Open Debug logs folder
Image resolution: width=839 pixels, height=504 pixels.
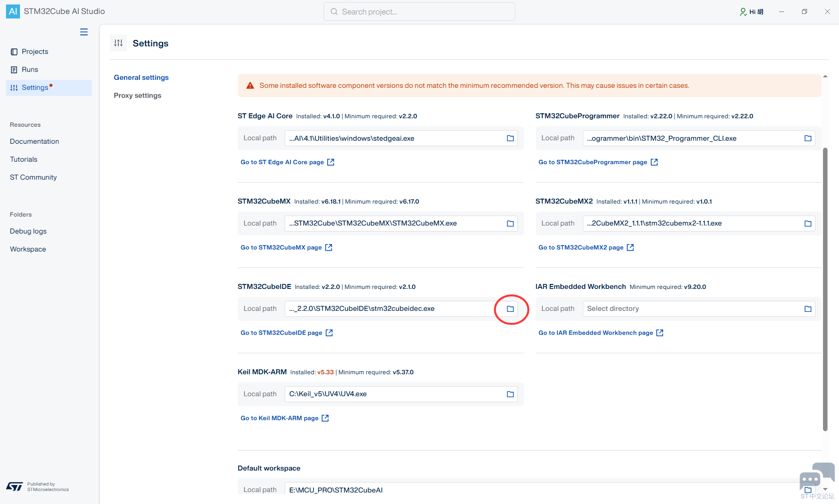(28, 231)
